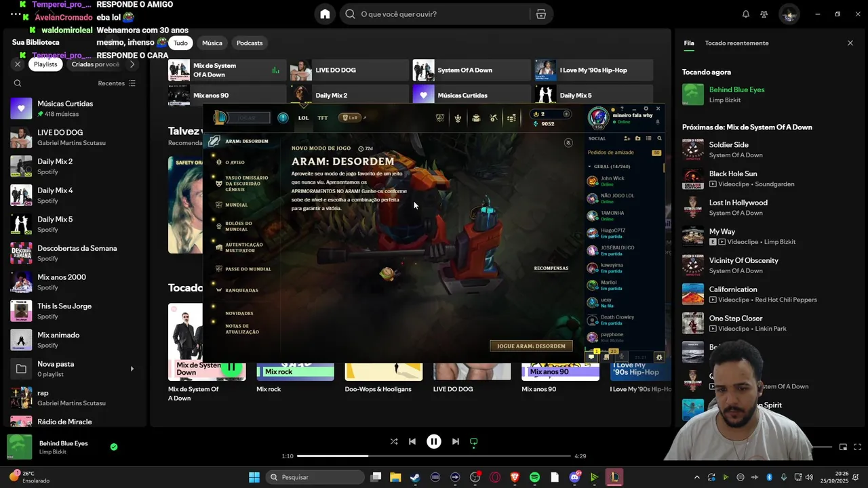868x488 pixels.
Task: Switch to TFT tab in League client
Action: click(x=323, y=118)
